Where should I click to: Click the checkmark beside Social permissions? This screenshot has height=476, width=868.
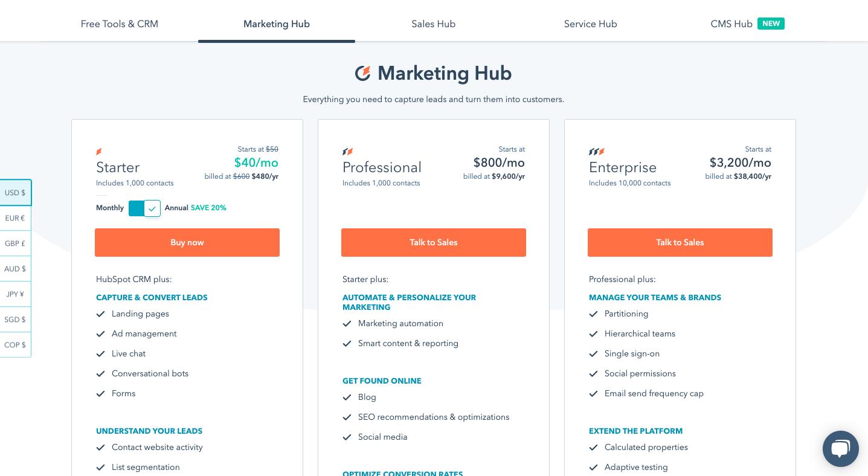point(594,374)
